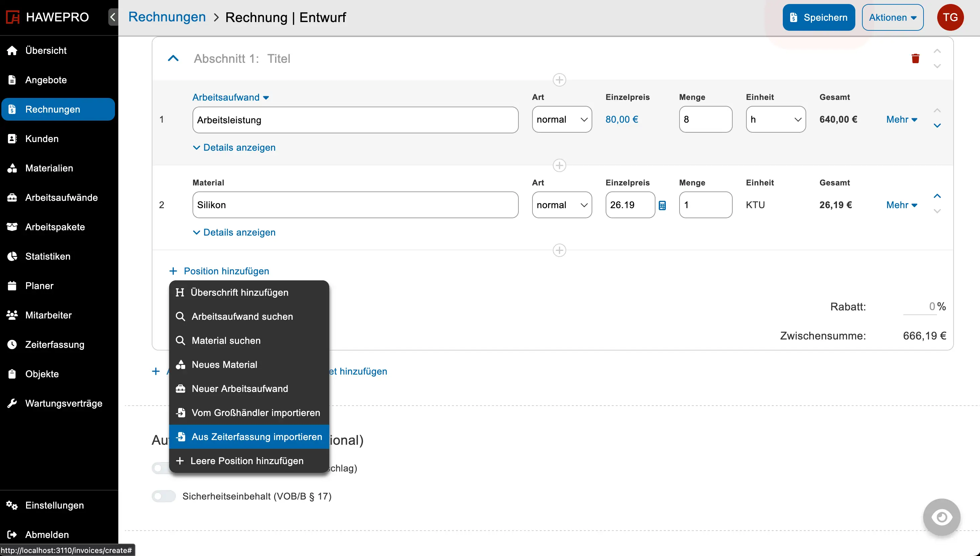This screenshot has height=556, width=980.
Task: Move Silikon position up with arrow
Action: coord(937,196)
